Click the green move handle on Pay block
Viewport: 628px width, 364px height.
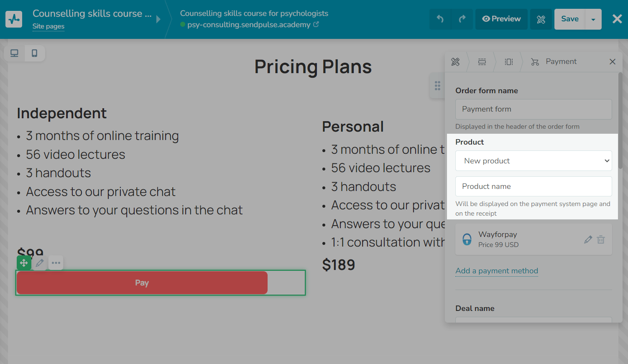tap(24, 263)
